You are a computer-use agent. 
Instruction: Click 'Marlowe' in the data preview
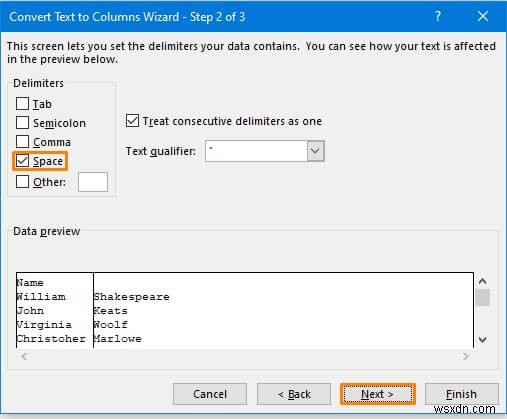pos(118,339)
